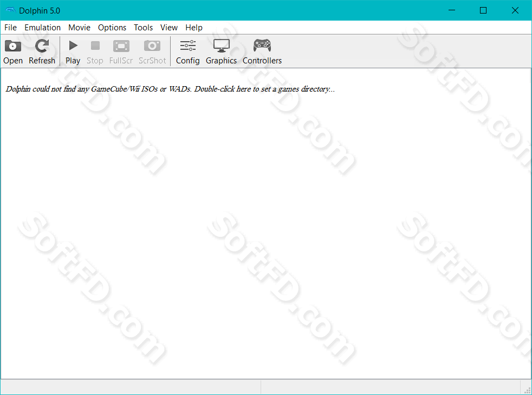Open the Tools menu
The height and width of the screenshot is (395, 532).
click(x=143, y=28)
